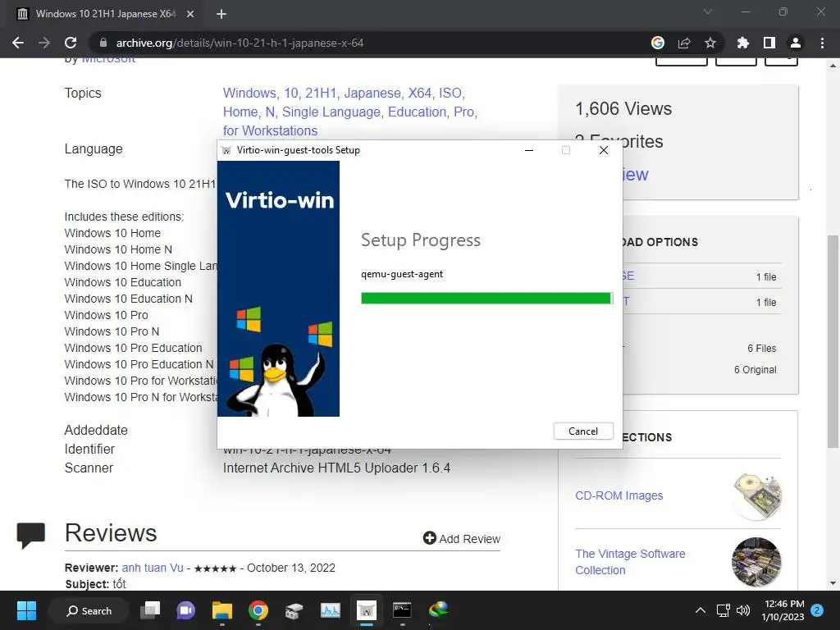Image resolution: width=840 pixels, height=630 pixels.
Task: Open reviewer anh tuan Vu profile
Action: tap(152, 568)
